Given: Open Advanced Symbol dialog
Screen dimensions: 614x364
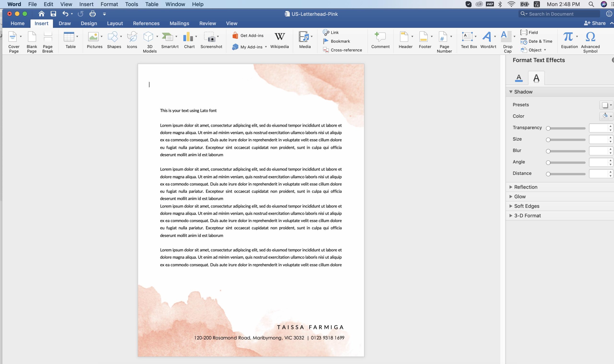Looking at the screenshot, I should tap(590, 42).
